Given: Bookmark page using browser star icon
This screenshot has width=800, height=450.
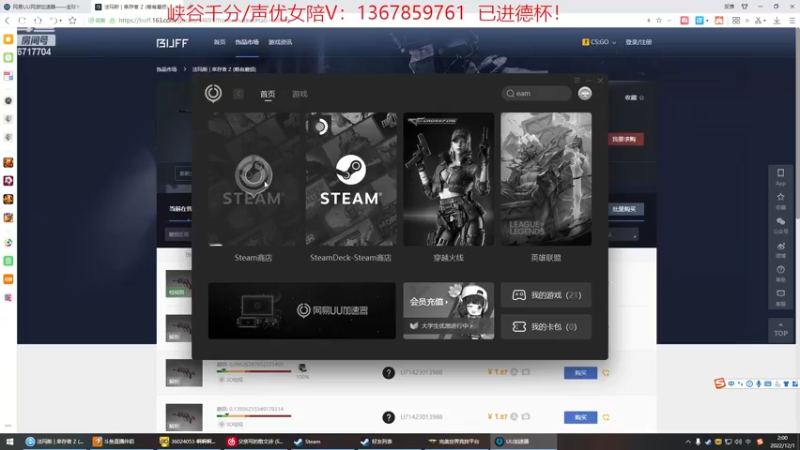Looking at the screenshot, I should pos(72,20).
